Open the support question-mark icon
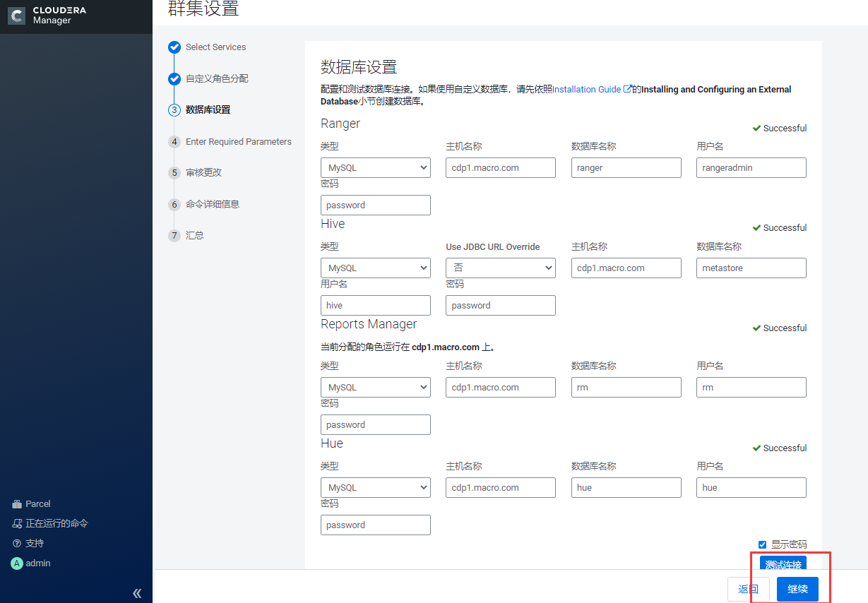This screenshot has height=603, width=868. pyautogui.click(x=17, y=544)
